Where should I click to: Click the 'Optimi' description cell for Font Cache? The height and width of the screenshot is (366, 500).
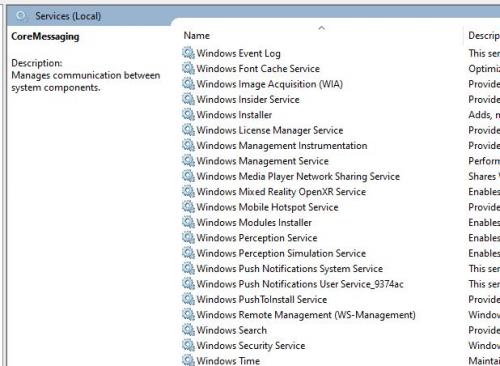[x=484, y=69]
